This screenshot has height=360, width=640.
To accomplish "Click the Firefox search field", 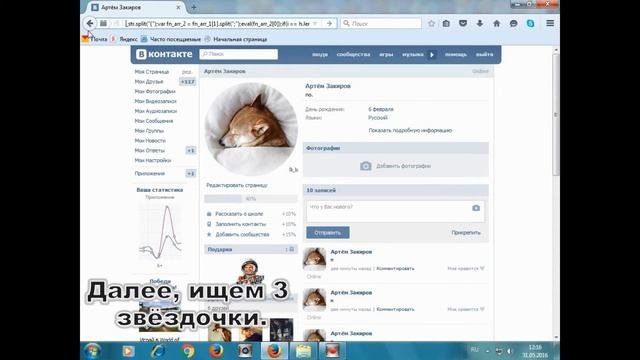I will [x=381, y=24].
